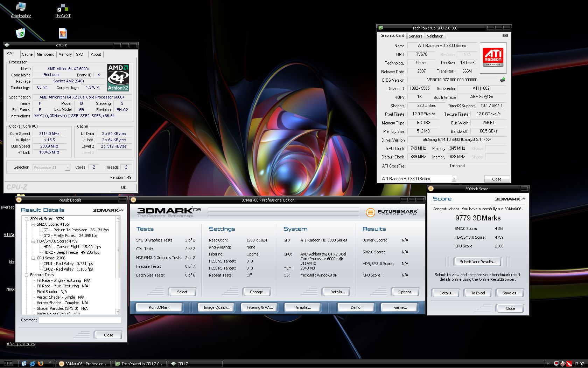Click the Result Details tree scrollbar up arrow
This screenshot has height=368, width=588.
tap(118, 218)
